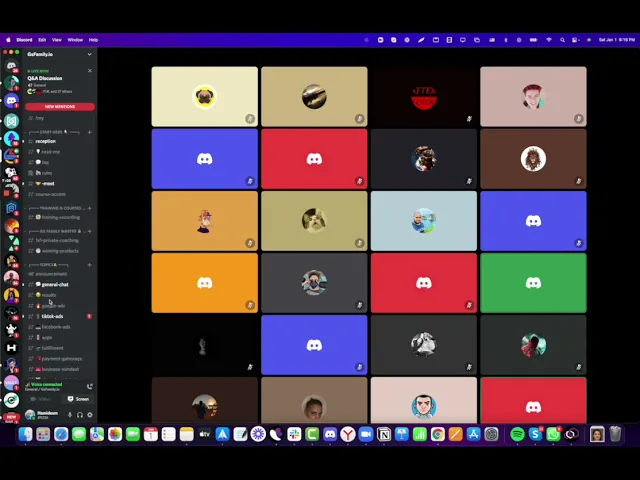This screenshot has width=640, height=480.
Task: Open the green letter C server icon
Action: coord(11,400)
